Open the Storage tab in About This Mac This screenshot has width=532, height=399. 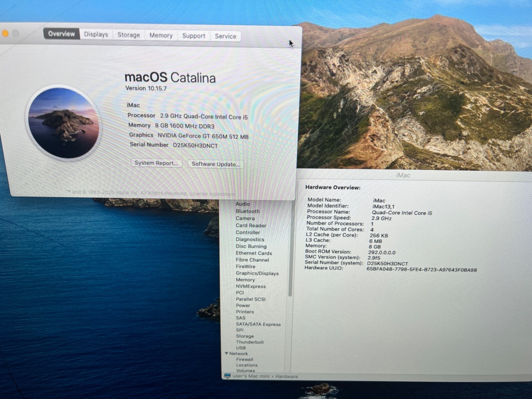(129, 35)
